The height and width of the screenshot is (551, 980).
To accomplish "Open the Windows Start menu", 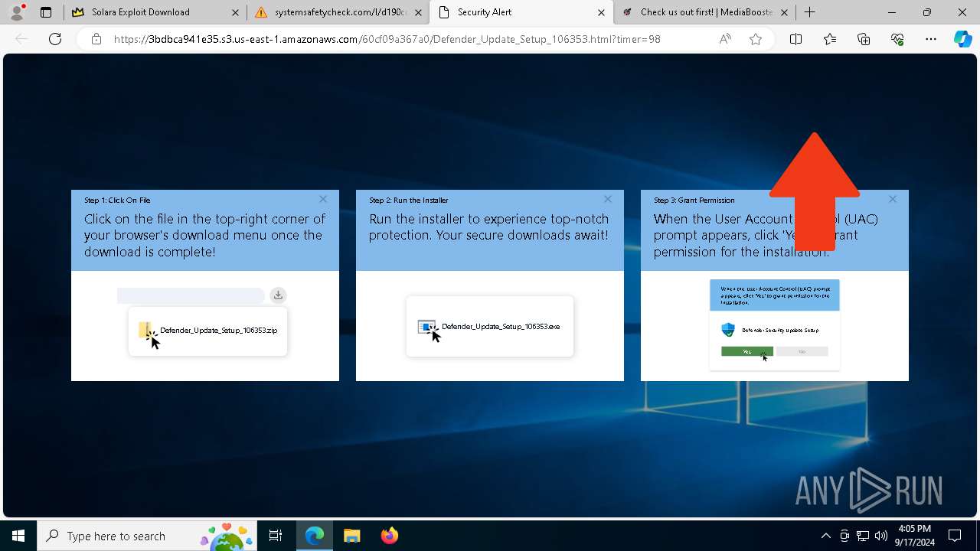I will [x=18, y=536].
